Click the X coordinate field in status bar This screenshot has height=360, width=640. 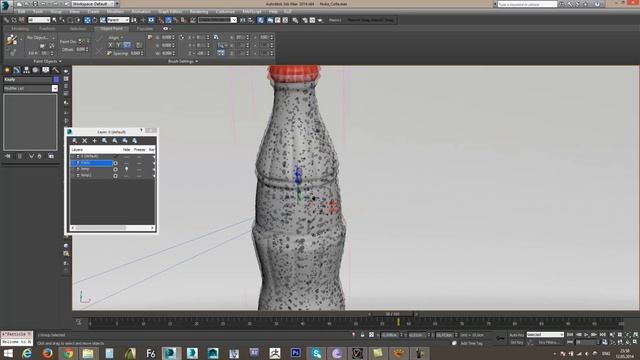(x=390, y=335)
